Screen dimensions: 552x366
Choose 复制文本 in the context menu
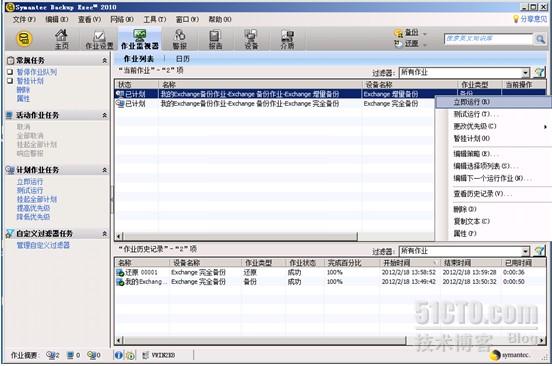(x=471, y=221)
